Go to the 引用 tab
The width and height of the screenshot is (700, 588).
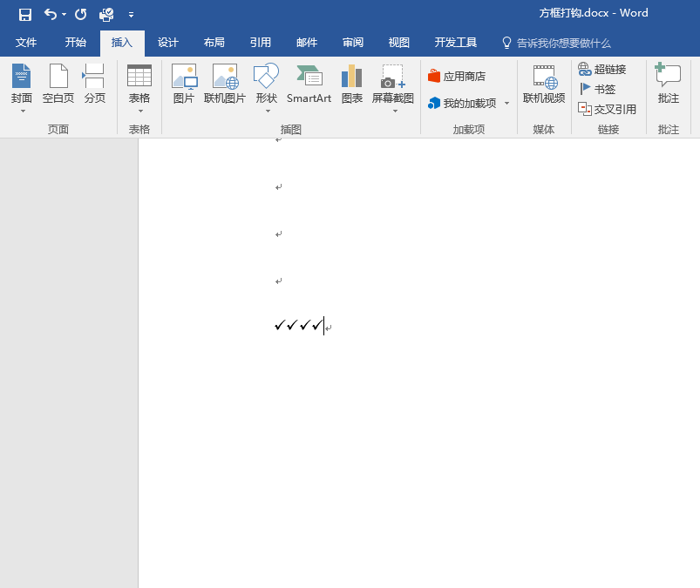(x=261, y=43)
